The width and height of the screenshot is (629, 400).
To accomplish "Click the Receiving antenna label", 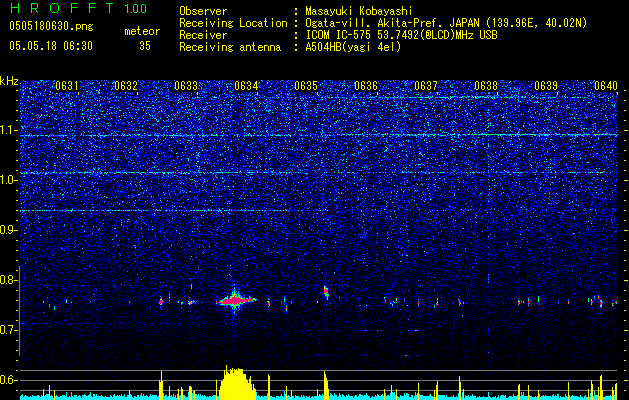I will [230, 47].
